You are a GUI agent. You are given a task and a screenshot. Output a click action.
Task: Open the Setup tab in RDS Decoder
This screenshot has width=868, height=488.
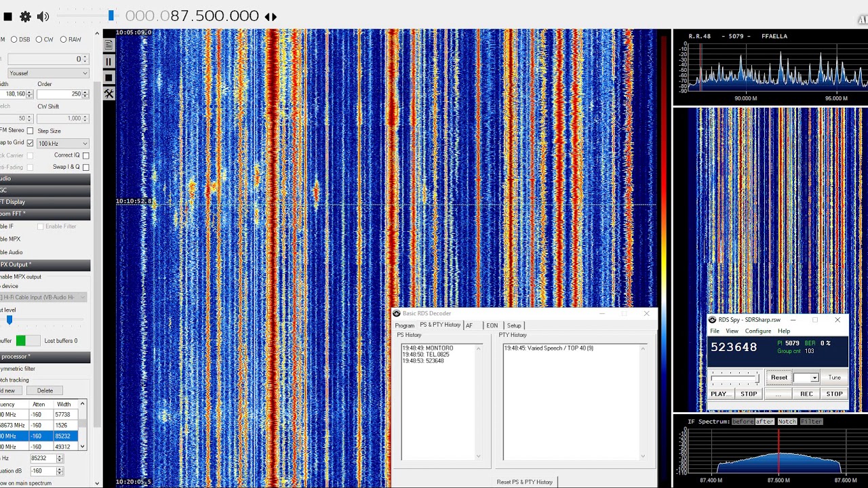pos(515,325)
